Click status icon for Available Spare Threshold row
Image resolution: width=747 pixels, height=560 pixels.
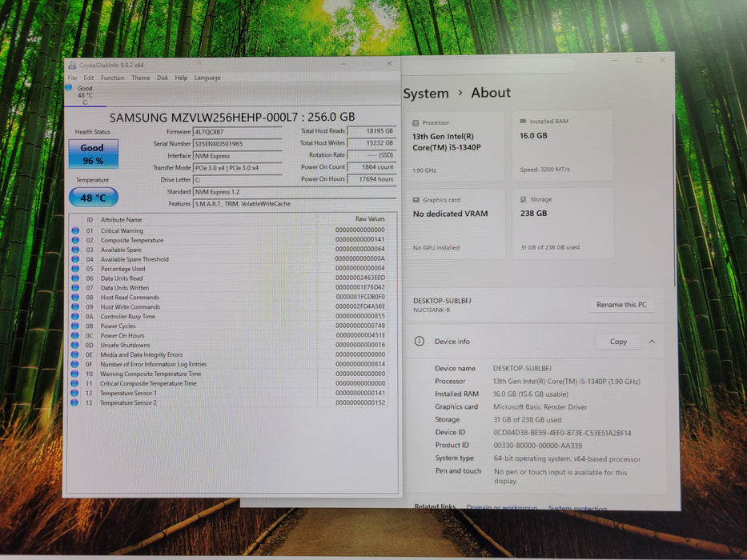(x=75, y=259)
